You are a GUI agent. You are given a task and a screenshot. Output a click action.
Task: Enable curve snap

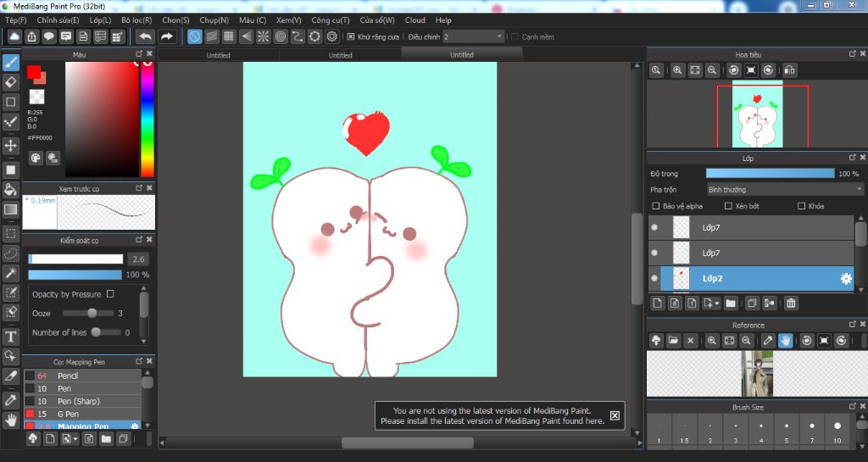[x=298, y=36]
